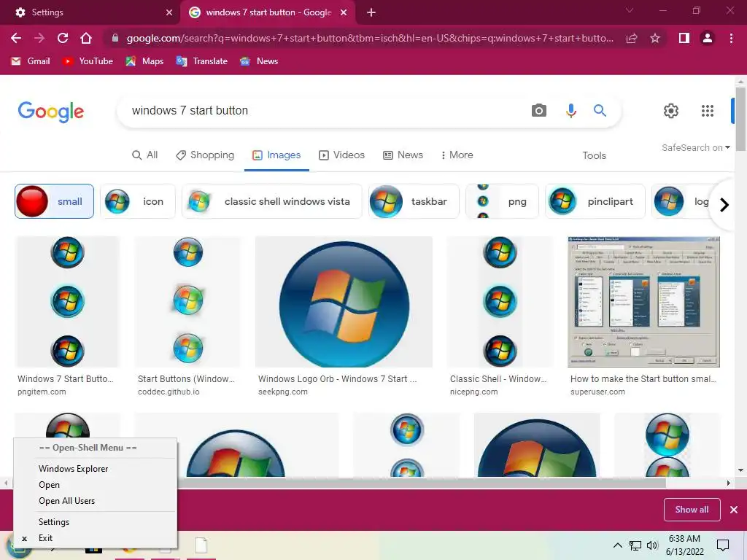Viewport: 747px width, 560px height.
Task: Switch to the Videos tab
Action: (x=341, y=155)
